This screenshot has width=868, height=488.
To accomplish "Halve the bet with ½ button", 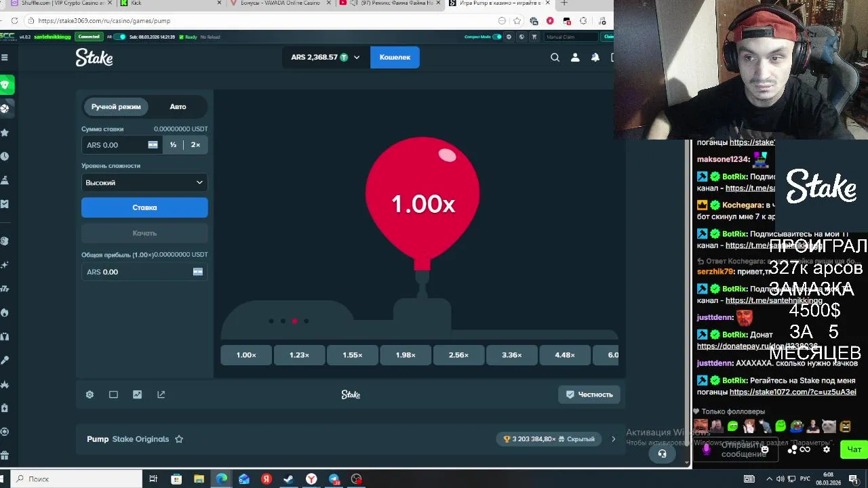I will pos(173,144).
